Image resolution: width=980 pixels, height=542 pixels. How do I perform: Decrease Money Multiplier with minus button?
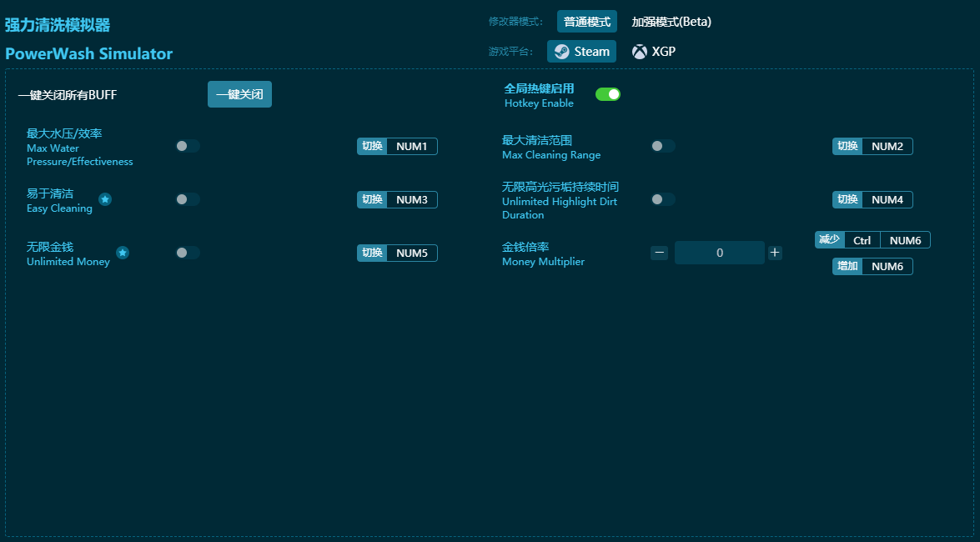click(659, 253)
